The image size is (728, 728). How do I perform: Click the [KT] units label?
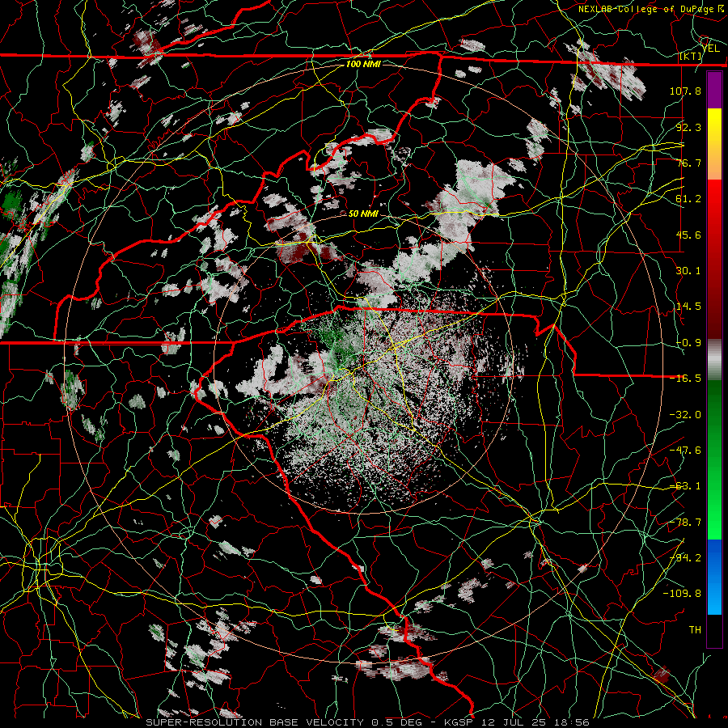pos(691,56)
